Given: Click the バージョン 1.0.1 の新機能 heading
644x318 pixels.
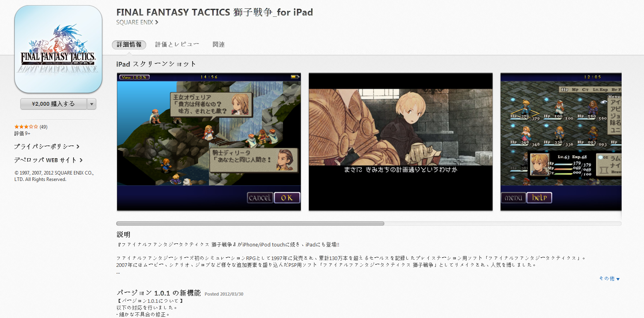Looking at the screenshot, I should click(x=159, y=293).
